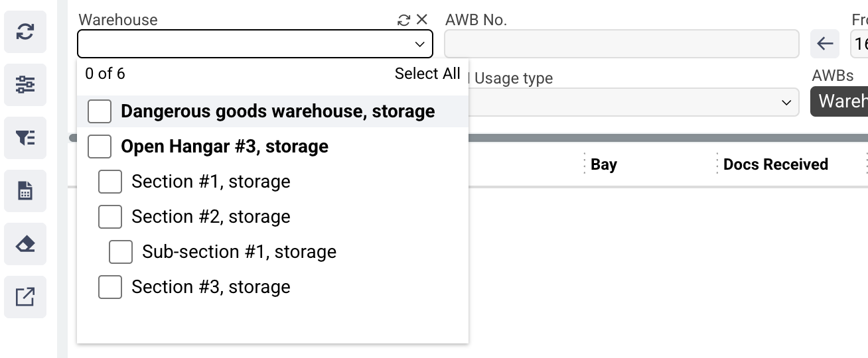Clear the Warehouse field with X icon
Viewport: 868px width, 358px height.
[x=422, y=20]
